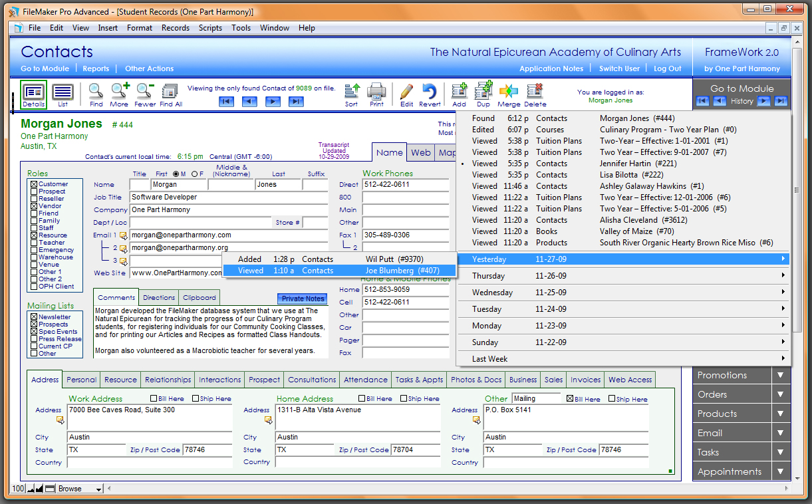Expand the Last Week history submenu
The height and width of the screenshot is (504, 812).
(623, 359)
